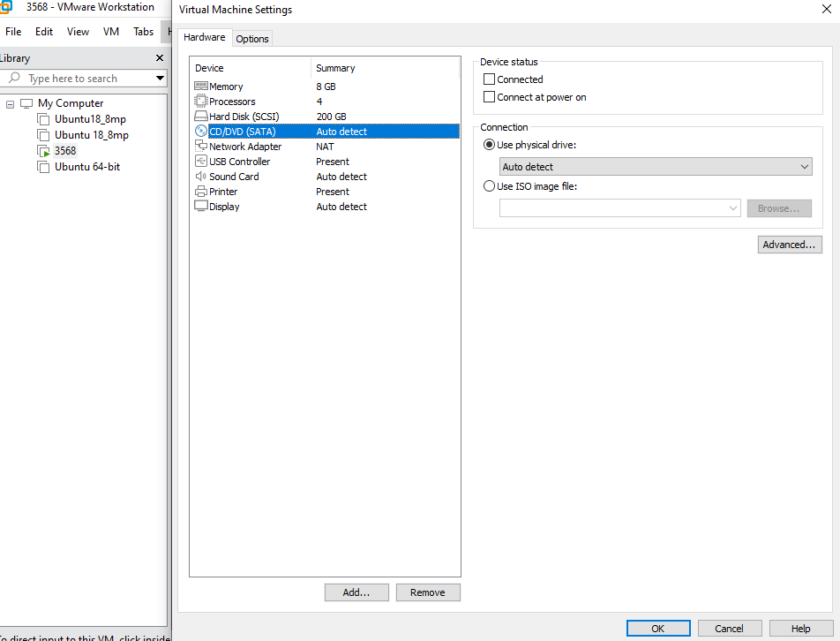Click the Memory device icon

(x=201, y=87)
